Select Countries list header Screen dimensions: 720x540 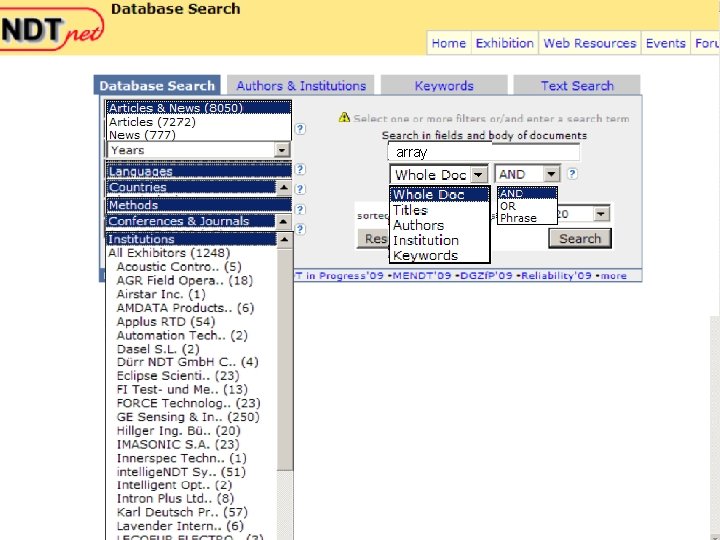tap(191, 187)
